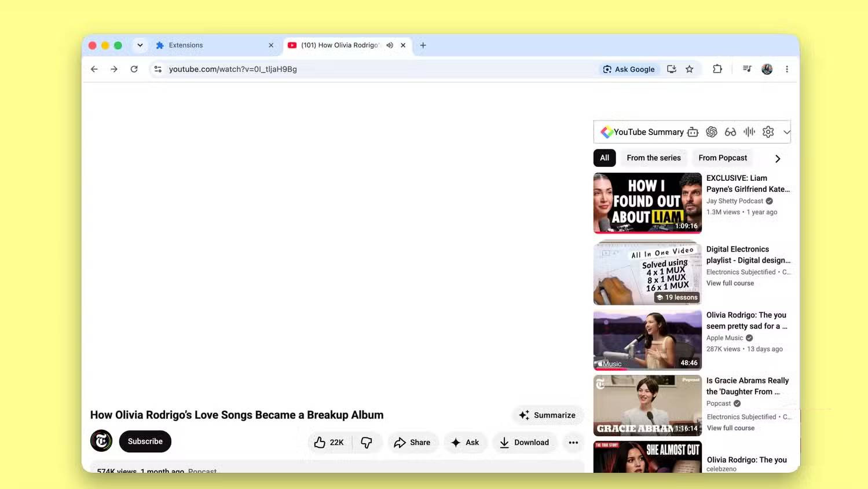The image size is (868, 489).
Task: Open the Chrome three-dot menu
Action: (x=787, y=69)
